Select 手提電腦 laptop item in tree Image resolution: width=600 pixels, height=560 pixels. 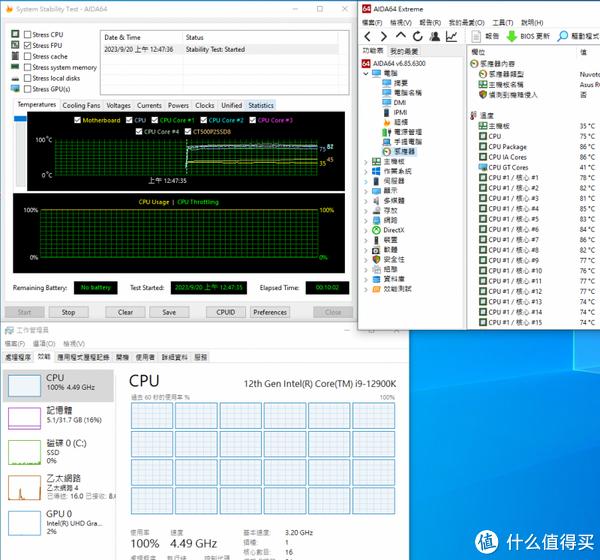[408, 142]
